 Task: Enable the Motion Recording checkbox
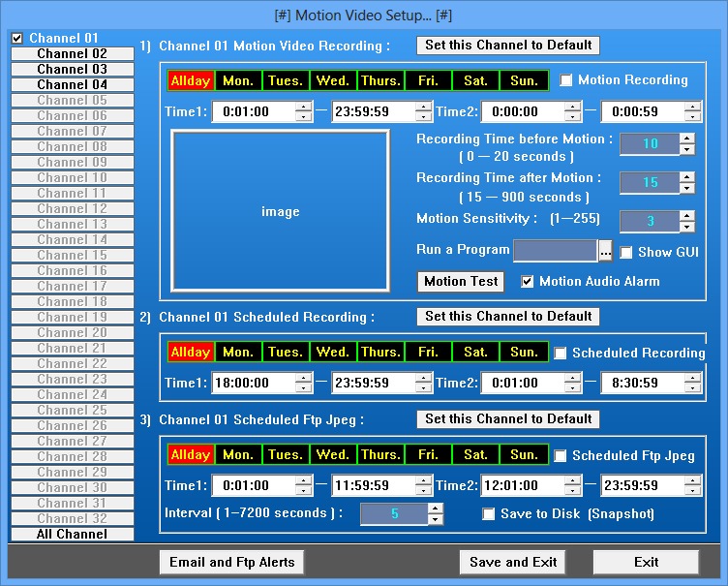click(565, 80)
